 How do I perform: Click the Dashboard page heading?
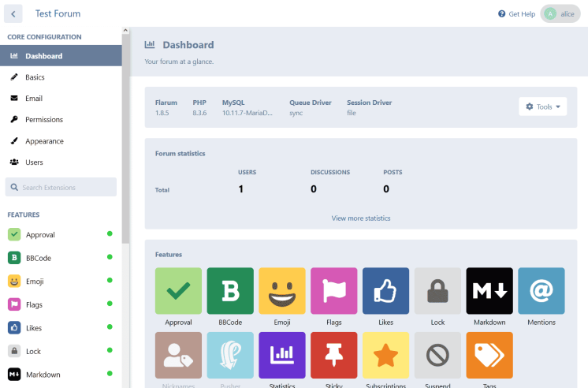click(188, 45)
